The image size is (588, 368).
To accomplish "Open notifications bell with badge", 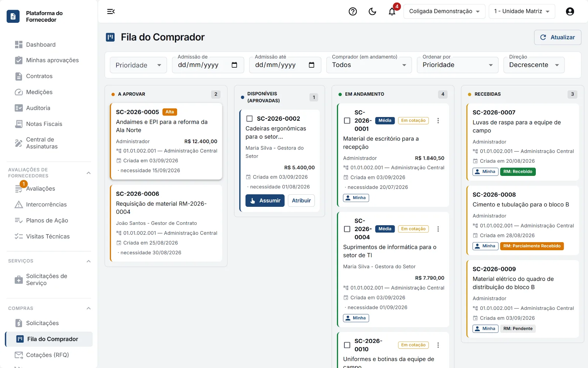I will [x=392, y=11].
